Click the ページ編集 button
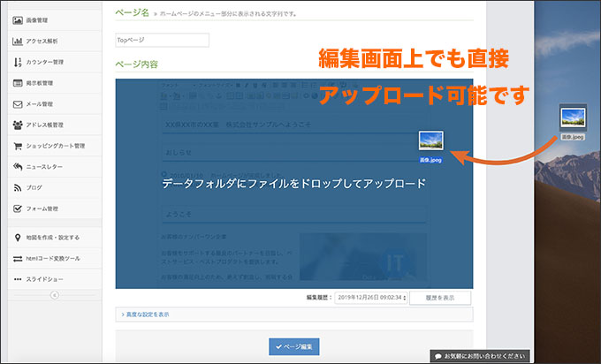601x364 pixels. [294, 346]
